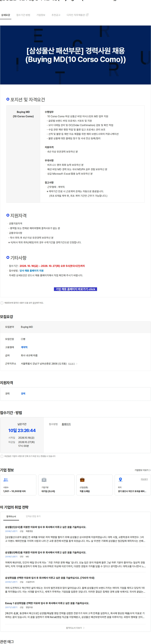The height and width of the screenshot is (644, 151).
Task: Open the 삼성물산(패션) 지원 이유 essay
Action: click(46, 552)
